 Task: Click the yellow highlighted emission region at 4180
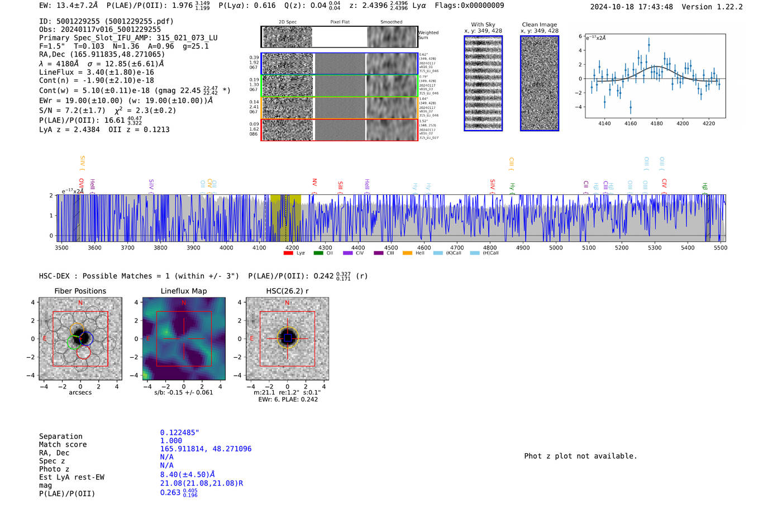coord(285,218)
